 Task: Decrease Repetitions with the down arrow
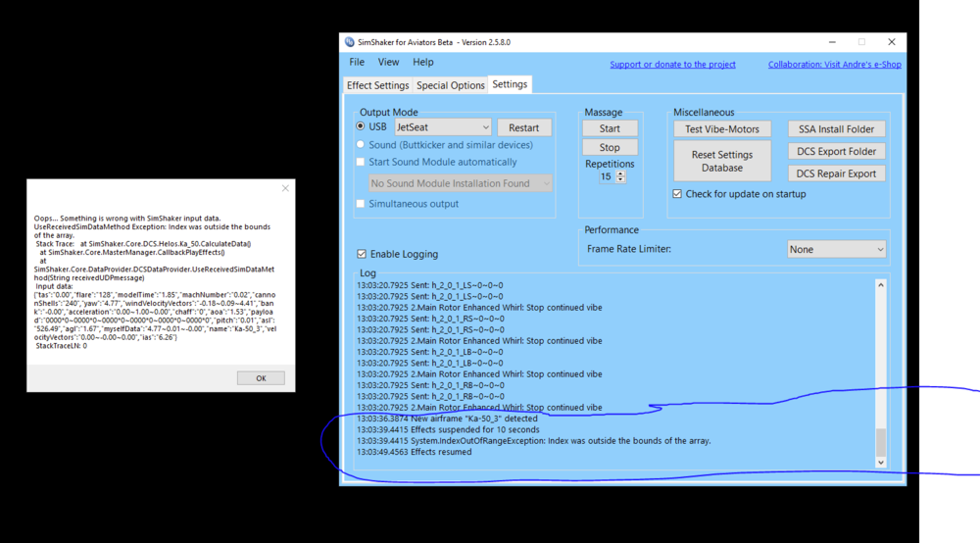pos(620,180)
